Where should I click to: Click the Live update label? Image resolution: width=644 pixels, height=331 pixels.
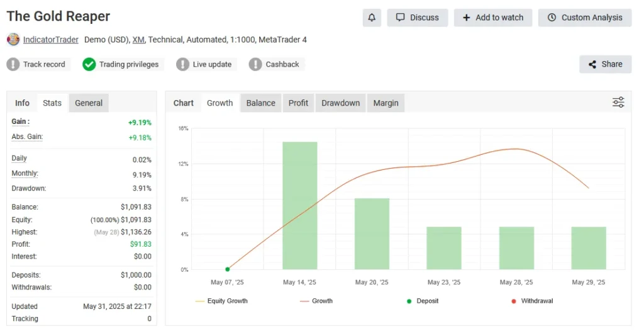(213, 64)
